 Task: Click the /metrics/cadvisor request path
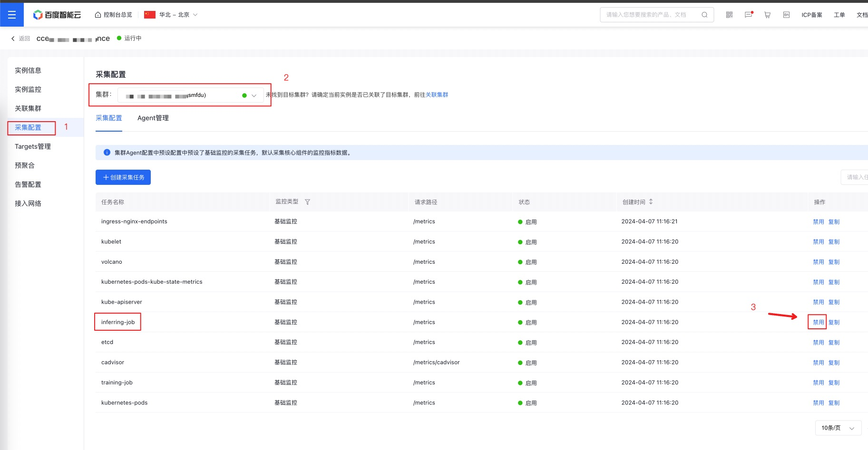coord(437,362)
